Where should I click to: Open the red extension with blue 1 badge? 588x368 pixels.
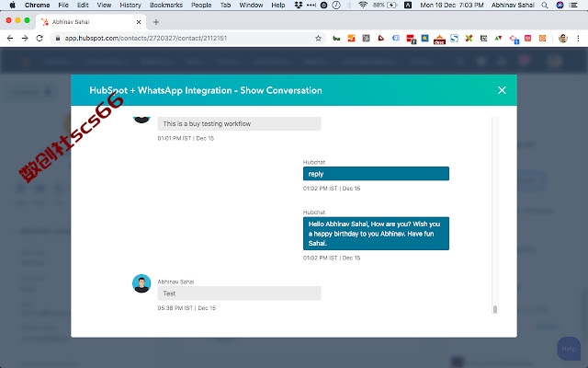tap(514, 39)
